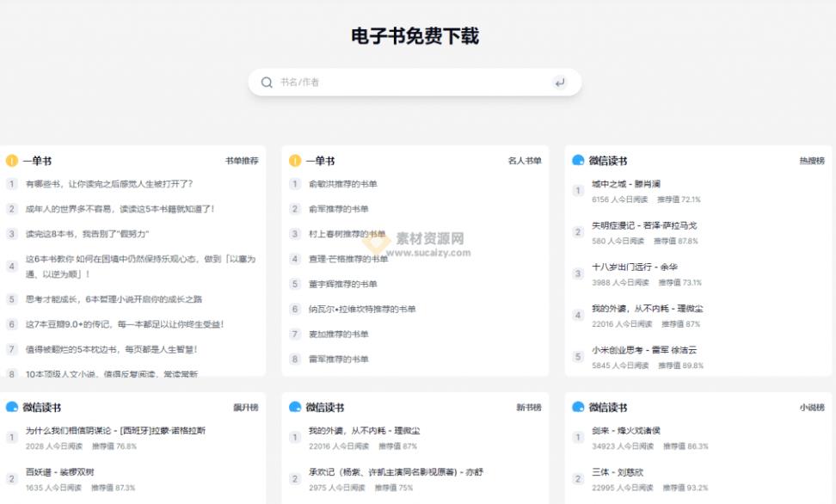
Task: Click the "推荐值 73.1%" text
Action: (679, 283)
